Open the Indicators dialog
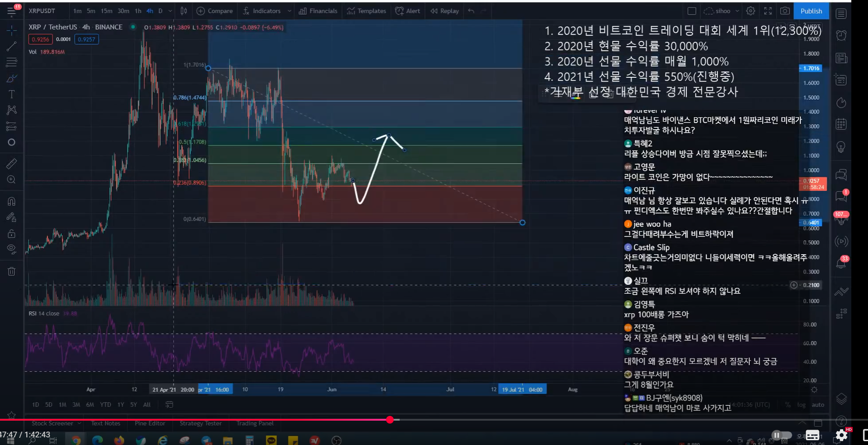This screenshot has height=445, width=868. coord(262,11)
